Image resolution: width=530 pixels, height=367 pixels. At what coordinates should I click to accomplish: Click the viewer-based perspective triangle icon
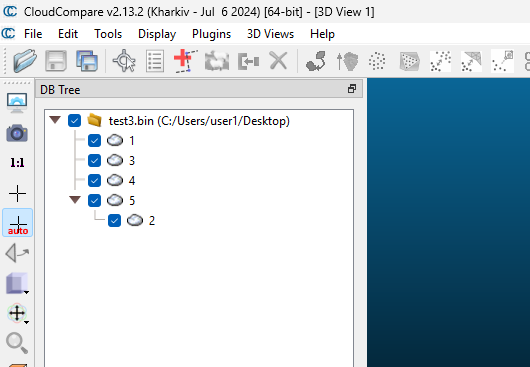coord(17,253)
